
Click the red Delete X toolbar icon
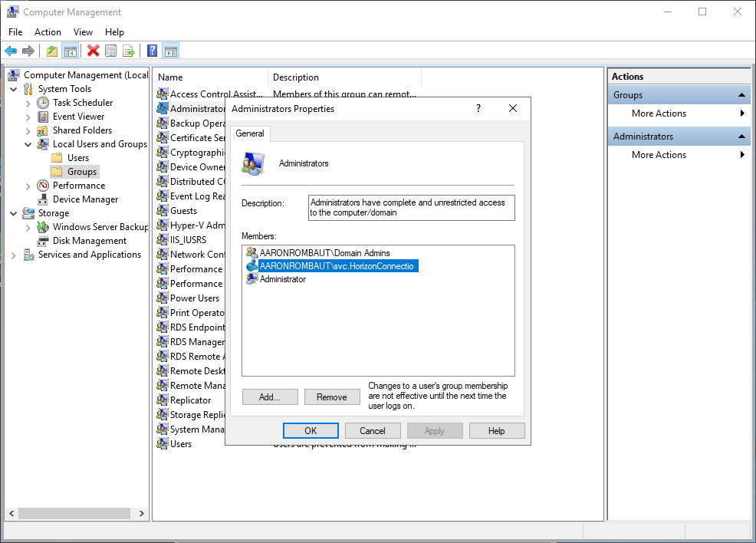93,51
